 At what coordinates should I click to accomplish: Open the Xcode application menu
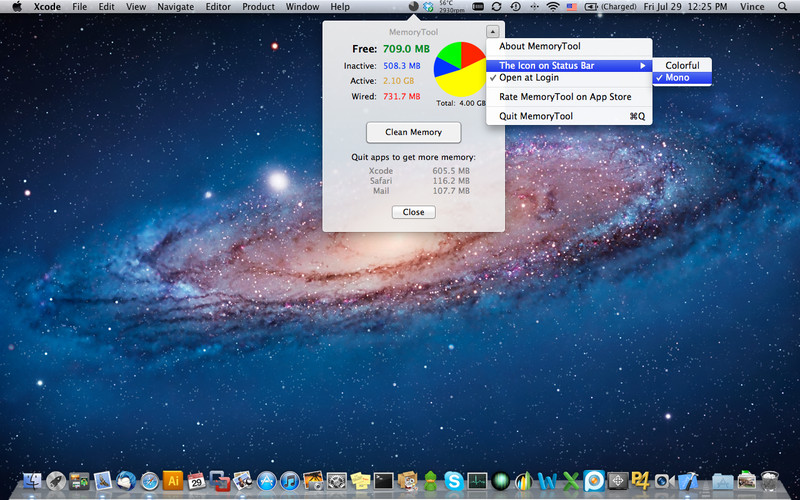coord(47,7)
